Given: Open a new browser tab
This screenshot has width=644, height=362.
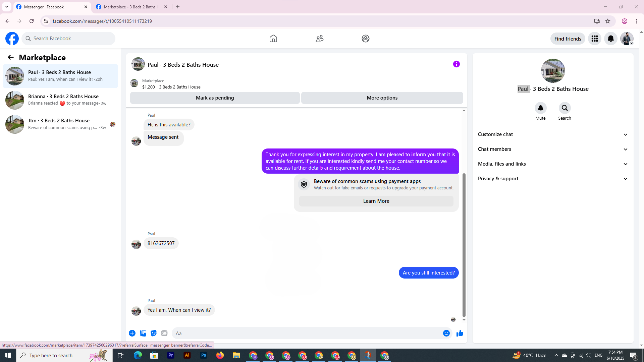Looking at the screenshot, I should tap(178, 7).
